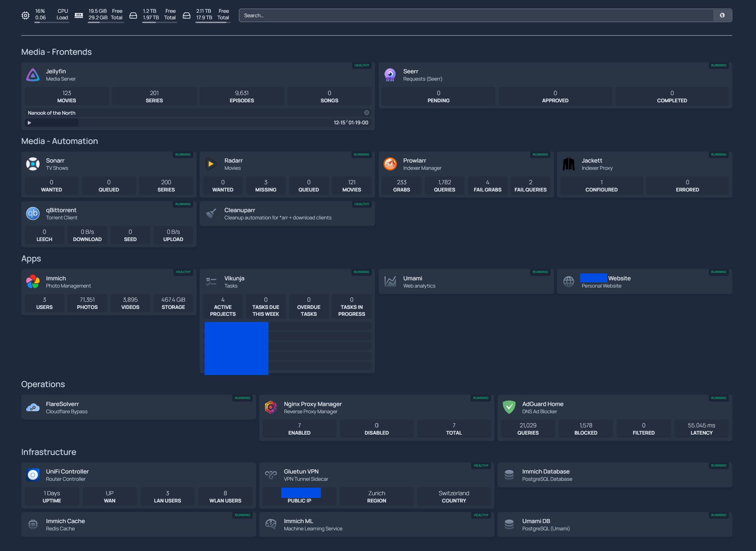Screen dimensions: 756x551
Task: Click the Gluetun VPN HEALTHY status badge
Action: (481, 466)
